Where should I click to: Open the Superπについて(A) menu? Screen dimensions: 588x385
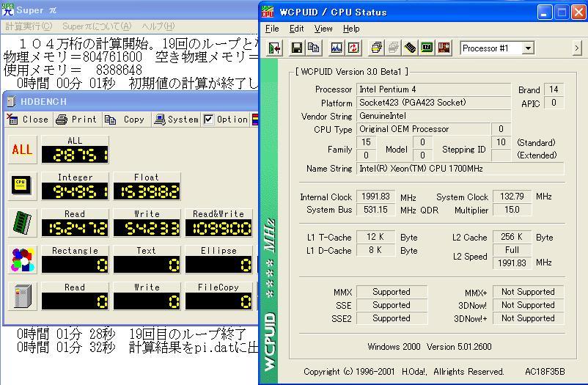tap(97, 26)
